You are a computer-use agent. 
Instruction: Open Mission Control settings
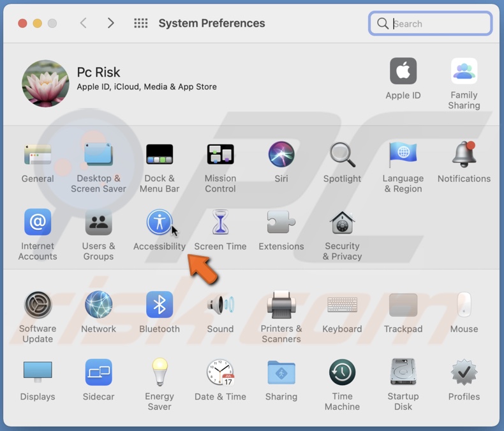(220, 155)
